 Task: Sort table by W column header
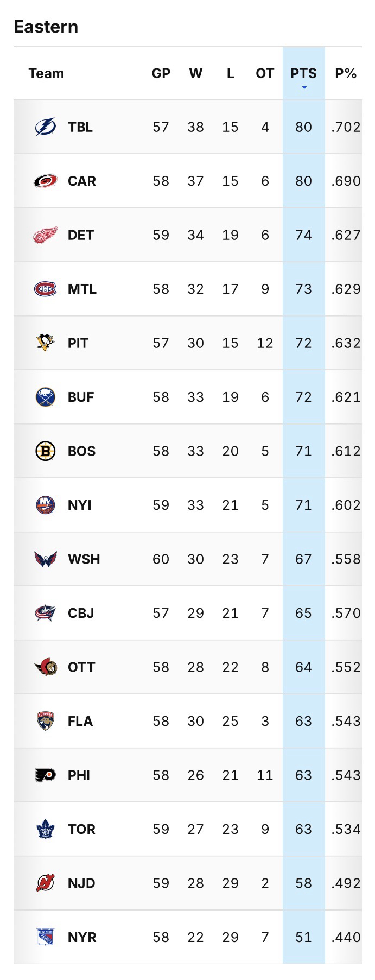point(195,73)
